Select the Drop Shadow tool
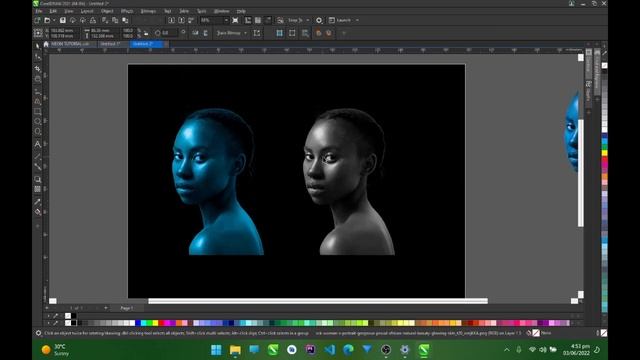This screenshot has height=360, width=640. 38,179
